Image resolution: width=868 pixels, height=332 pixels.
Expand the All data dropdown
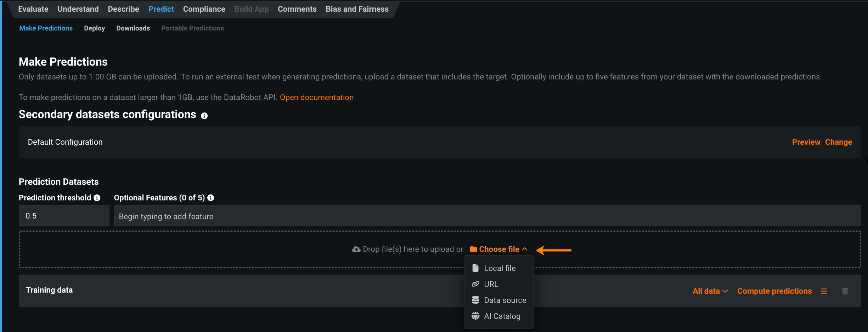[x=710, y=291]
